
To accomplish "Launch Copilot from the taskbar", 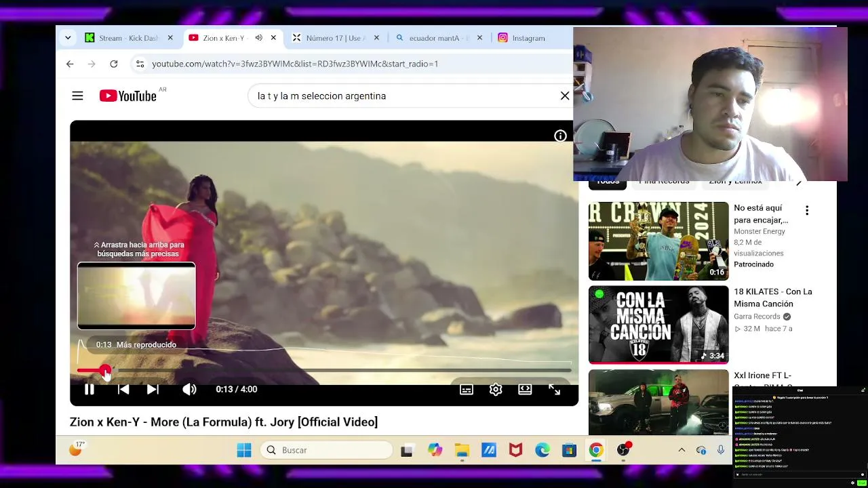I will click(x=435, y=450).
